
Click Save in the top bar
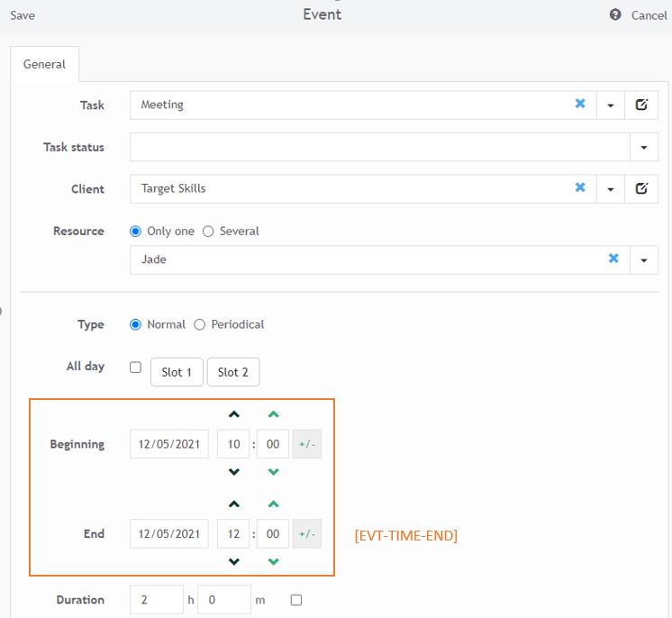tap(23, 15)
